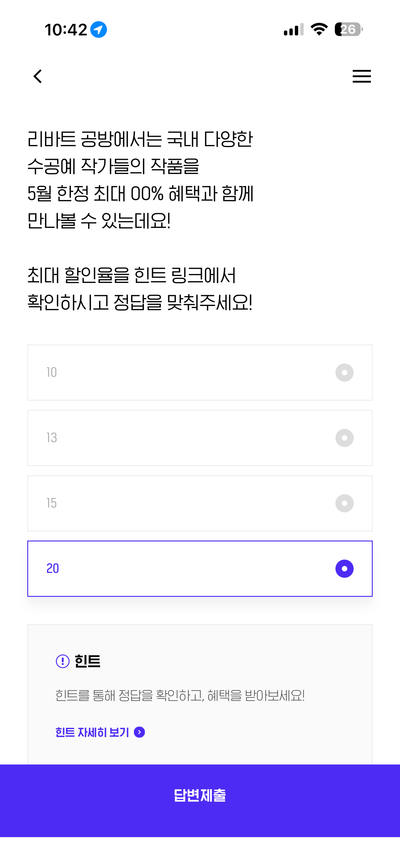This screenshot has width=400, height=868.
Task: Choose the answer option row labeled 10
Action: pos(200,373)
